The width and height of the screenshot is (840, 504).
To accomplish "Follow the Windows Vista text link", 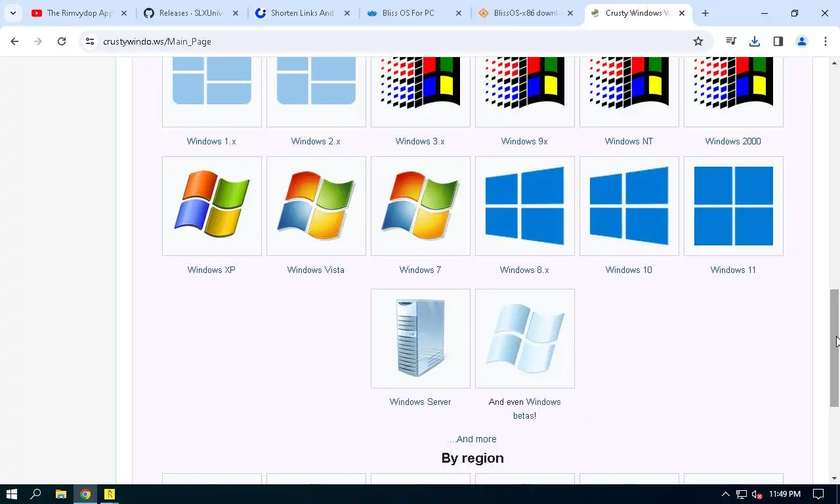I will (x=316, y=270).
